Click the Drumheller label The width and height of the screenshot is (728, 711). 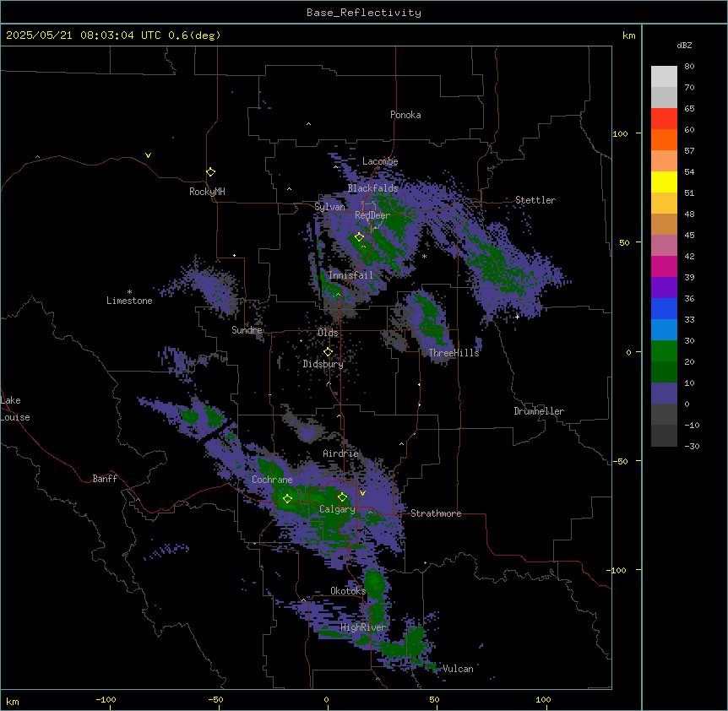[x=539, y=411]
